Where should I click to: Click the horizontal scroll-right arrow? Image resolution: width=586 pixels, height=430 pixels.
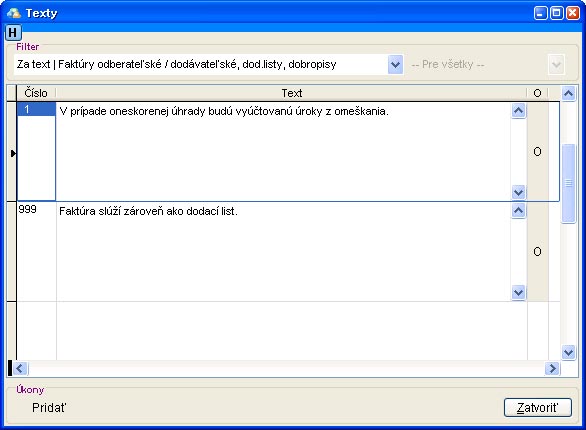pos(552,368)
